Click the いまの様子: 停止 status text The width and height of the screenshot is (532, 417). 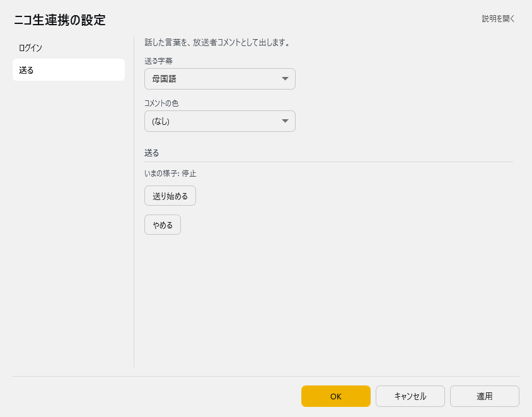click(170, 173)
